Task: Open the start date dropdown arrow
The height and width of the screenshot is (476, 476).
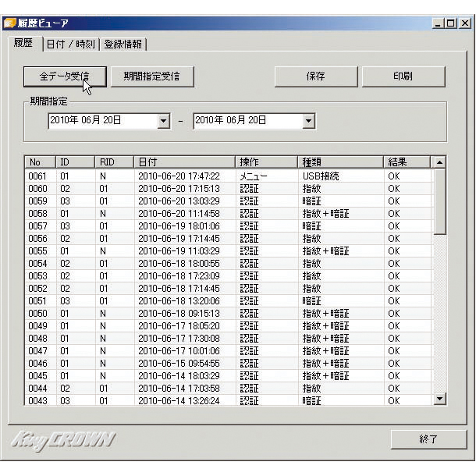Action: (x=163, y=121)
